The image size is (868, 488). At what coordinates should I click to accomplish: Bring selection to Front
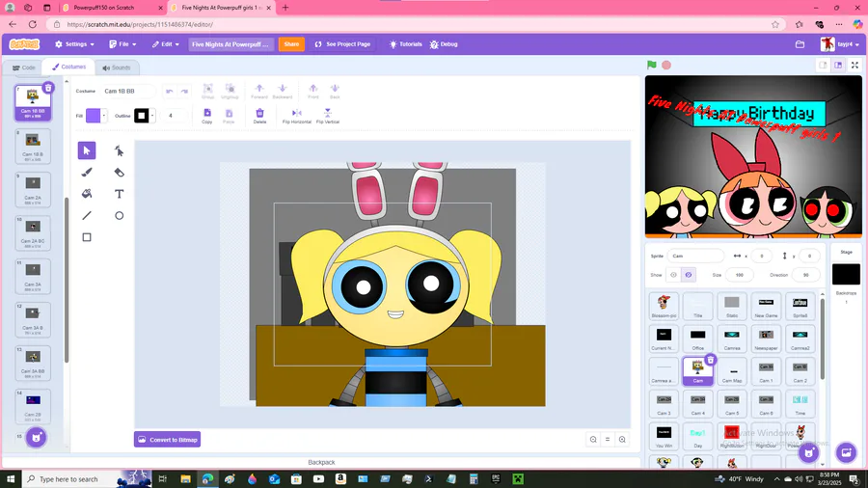[x=313, y=92]
